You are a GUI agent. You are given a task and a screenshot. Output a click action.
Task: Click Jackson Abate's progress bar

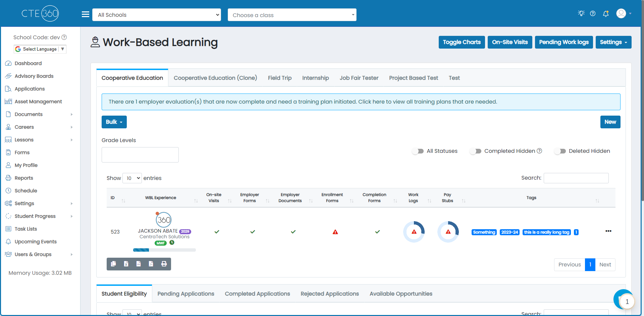[164, 250]
